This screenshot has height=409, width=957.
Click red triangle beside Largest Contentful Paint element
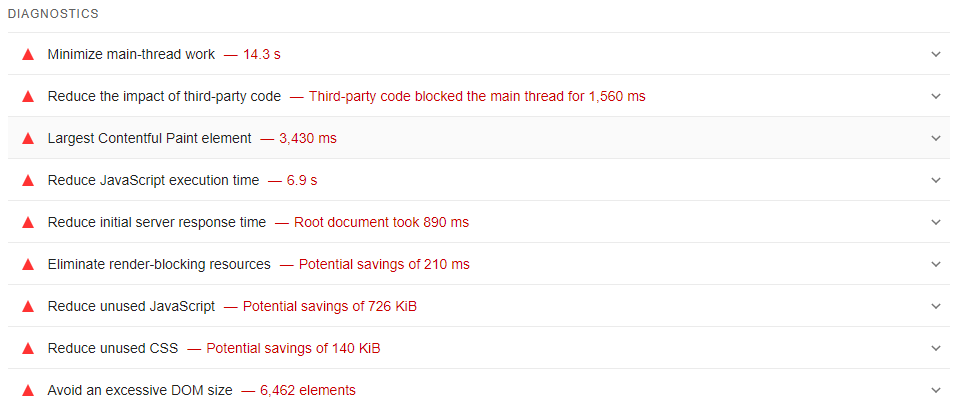pyautogui.click(x=28, y=138)
